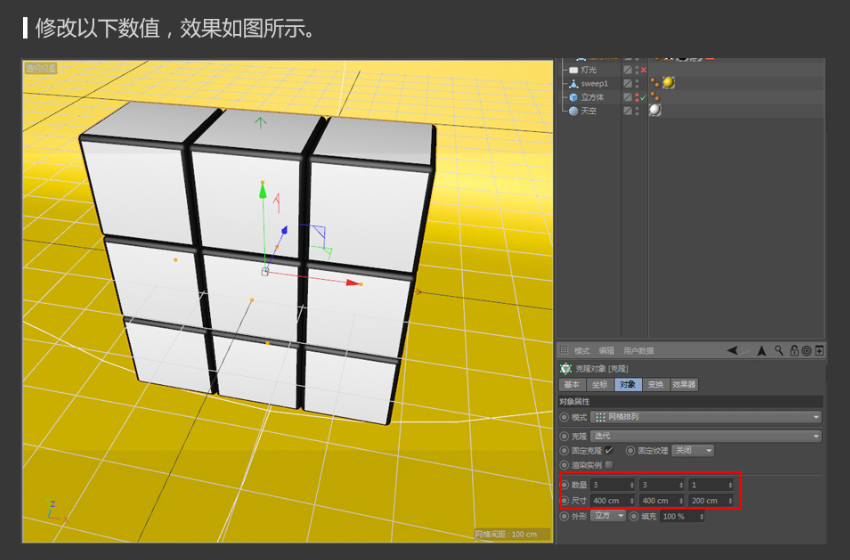Open the 用户数据 menu
The height and width of the screenshot is (560, 850).
[x=638, y=351]
